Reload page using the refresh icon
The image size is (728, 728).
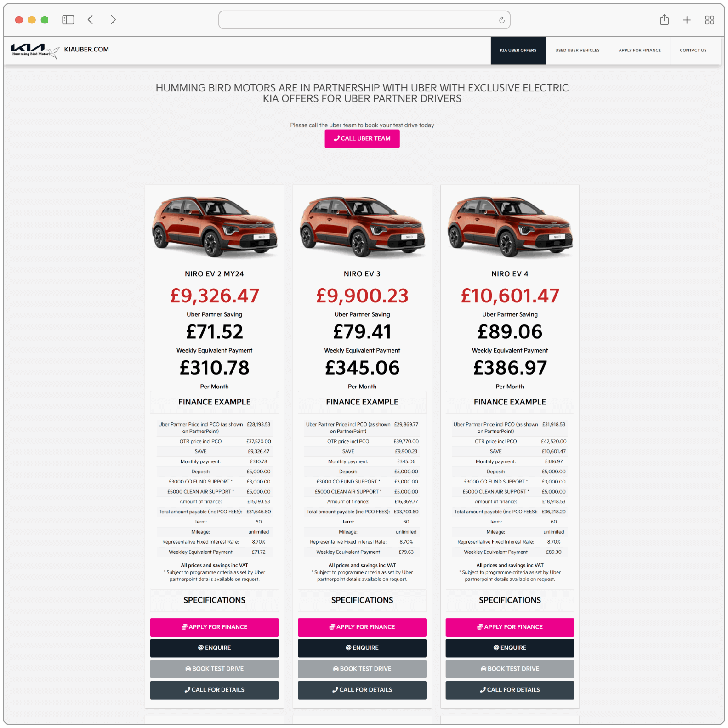point(502,20)
